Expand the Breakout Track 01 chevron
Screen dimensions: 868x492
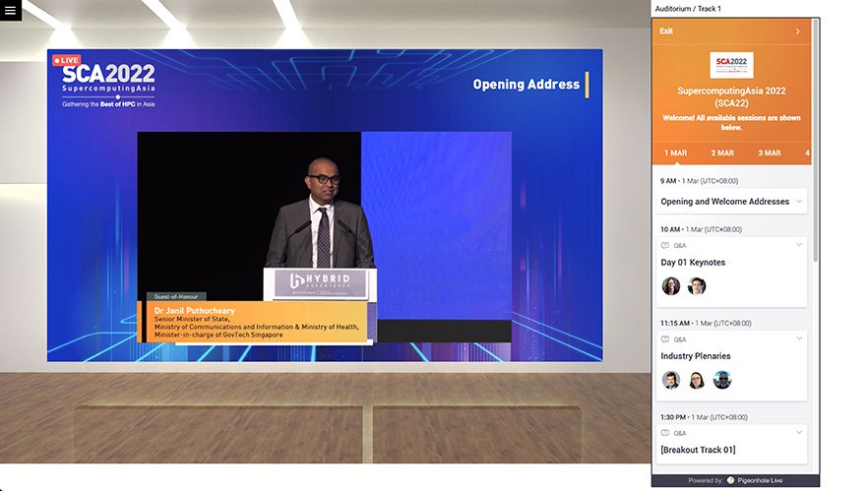point(799,432)
